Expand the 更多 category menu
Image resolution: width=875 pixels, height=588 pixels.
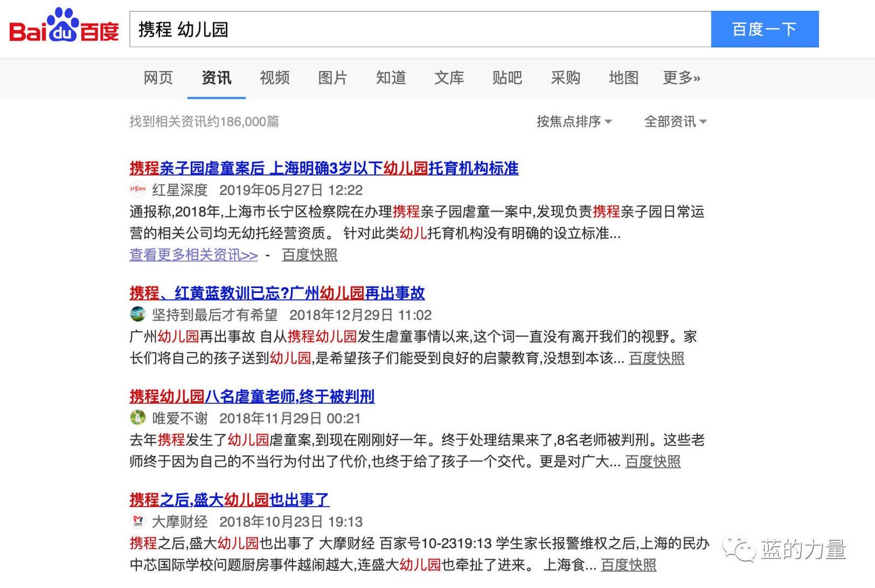[x=681, y=78]
